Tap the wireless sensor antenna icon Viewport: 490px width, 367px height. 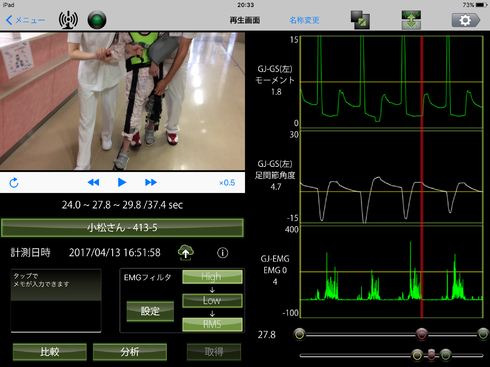68,20
